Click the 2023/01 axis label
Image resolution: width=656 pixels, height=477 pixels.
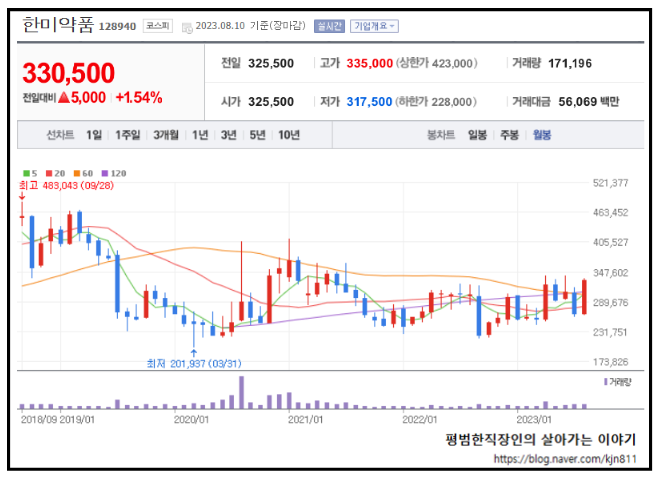coord(534,419)
